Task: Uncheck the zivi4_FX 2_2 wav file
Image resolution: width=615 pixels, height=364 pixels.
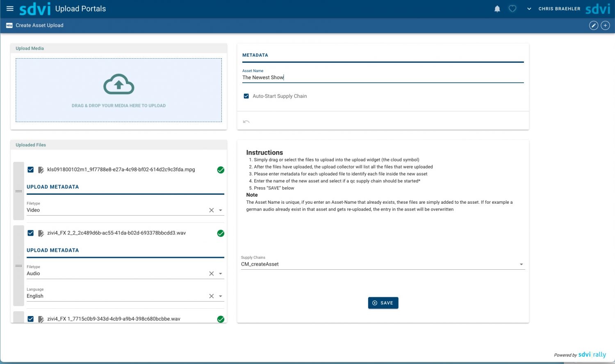Action: click(31, 233)
